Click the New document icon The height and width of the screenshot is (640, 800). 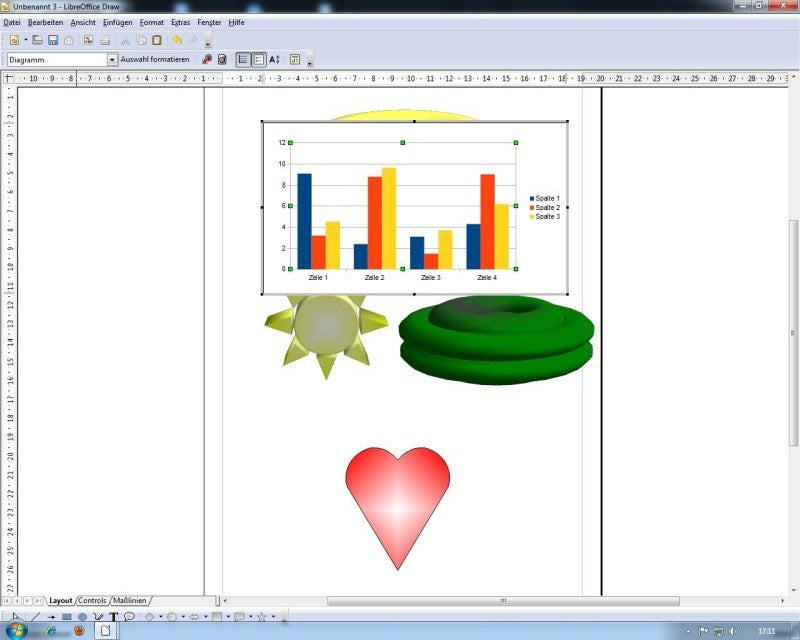point(14,40)
